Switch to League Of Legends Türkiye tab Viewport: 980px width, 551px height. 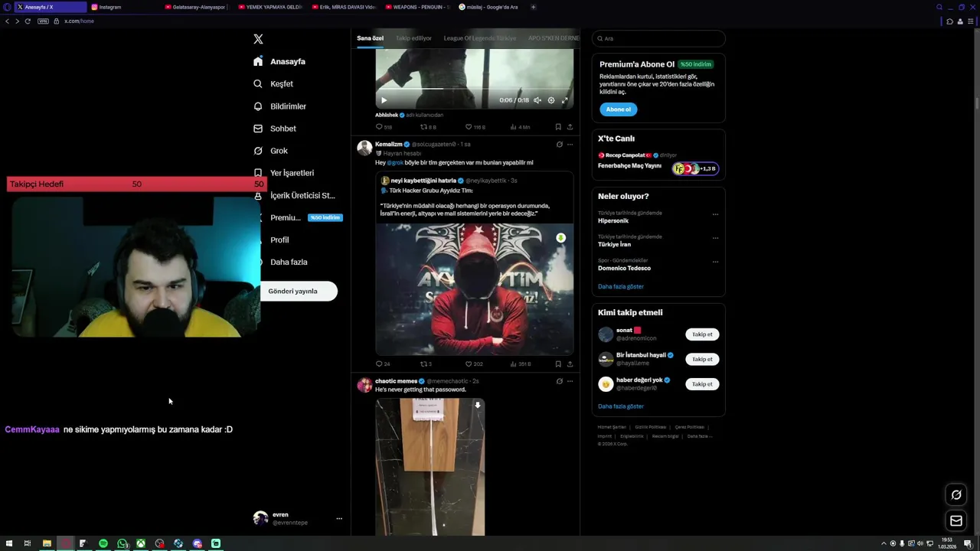(480, 38)
